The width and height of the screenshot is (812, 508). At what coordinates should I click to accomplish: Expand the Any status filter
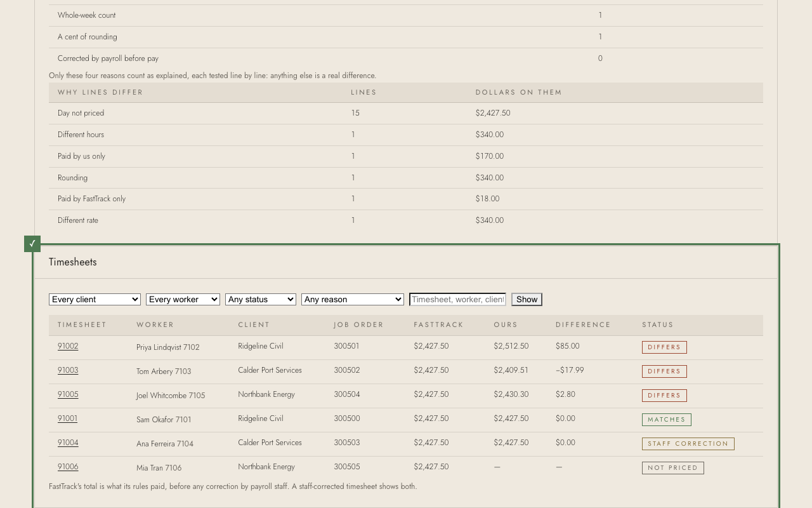[x=261, y=299]
